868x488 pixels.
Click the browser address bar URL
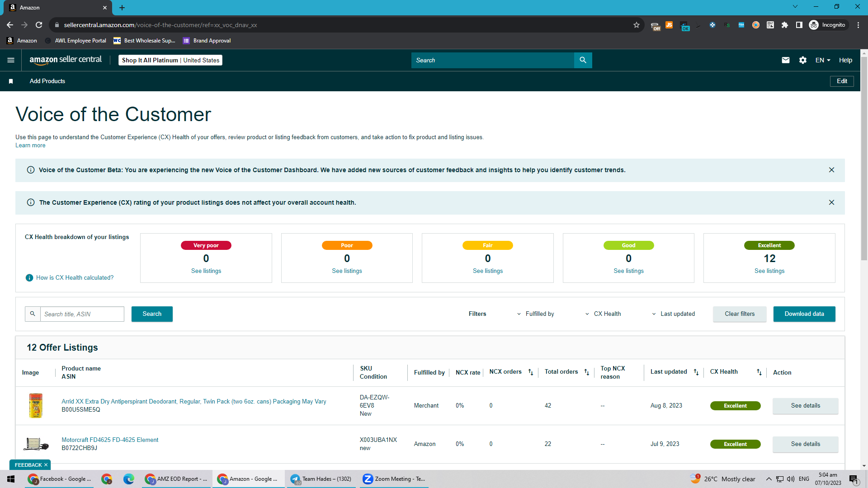[x=160, y=25]
